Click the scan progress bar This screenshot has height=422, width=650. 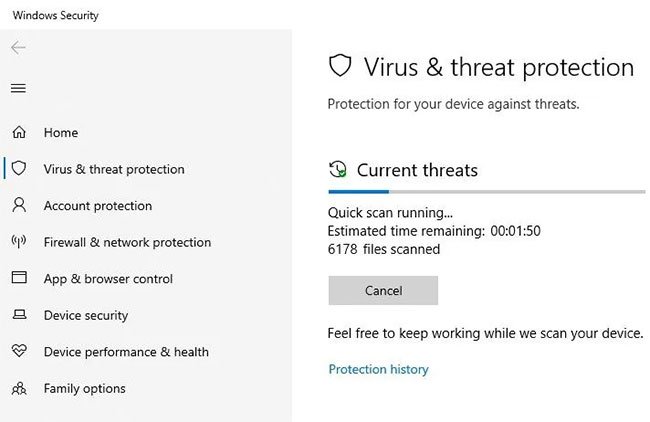[487, 192]
